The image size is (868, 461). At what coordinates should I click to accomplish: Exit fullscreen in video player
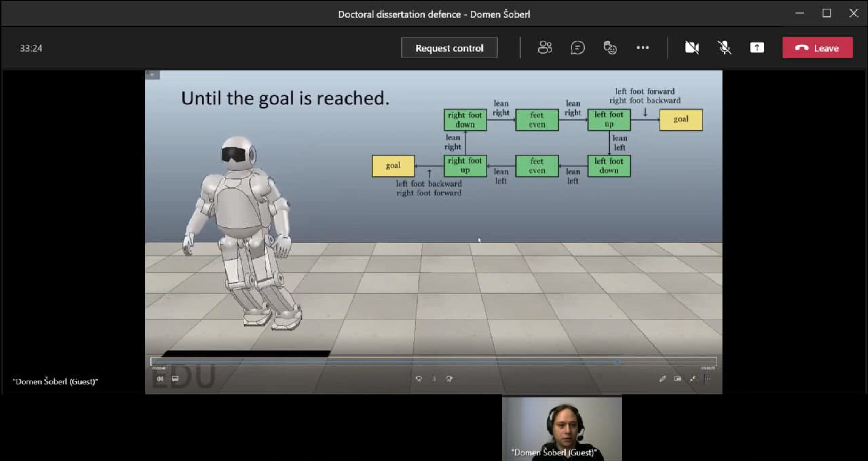click(x=693, y=379)
